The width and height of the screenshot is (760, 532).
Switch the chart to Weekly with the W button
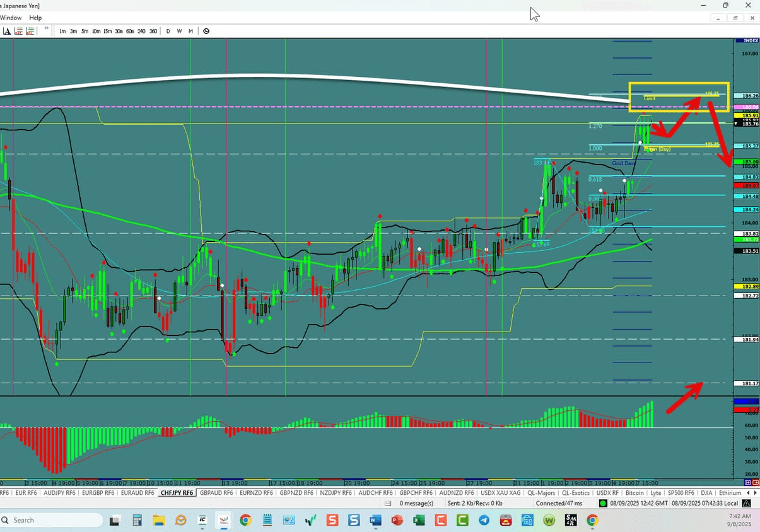click(x=179, y=31)
